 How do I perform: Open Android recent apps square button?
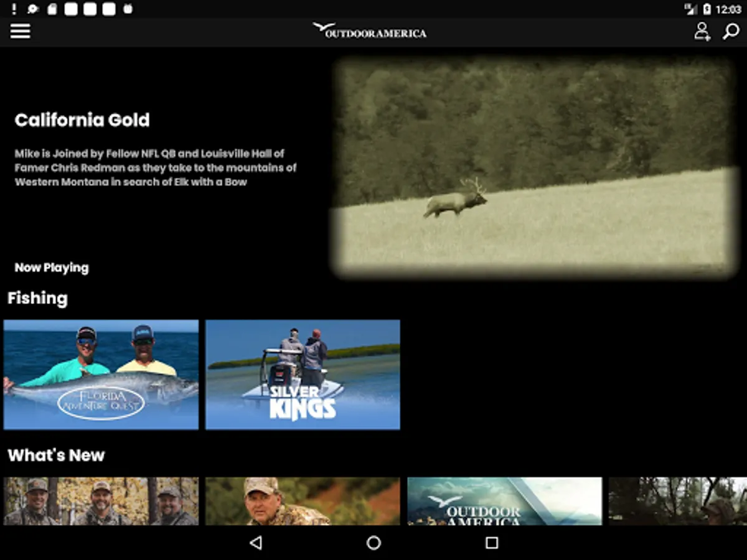492,543
